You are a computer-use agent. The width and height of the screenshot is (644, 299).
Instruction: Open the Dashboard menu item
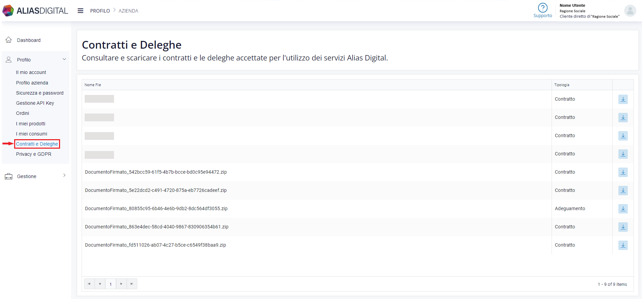tap(29, 40)
